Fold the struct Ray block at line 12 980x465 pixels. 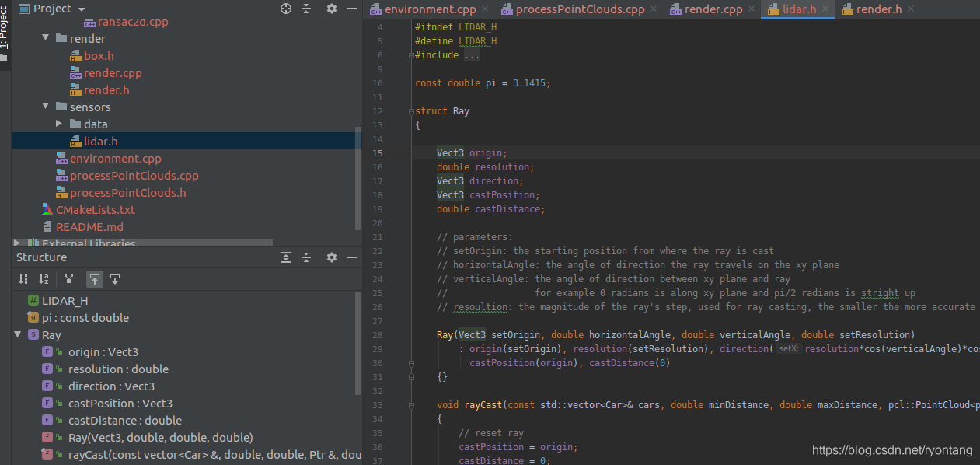click(410, 111)
